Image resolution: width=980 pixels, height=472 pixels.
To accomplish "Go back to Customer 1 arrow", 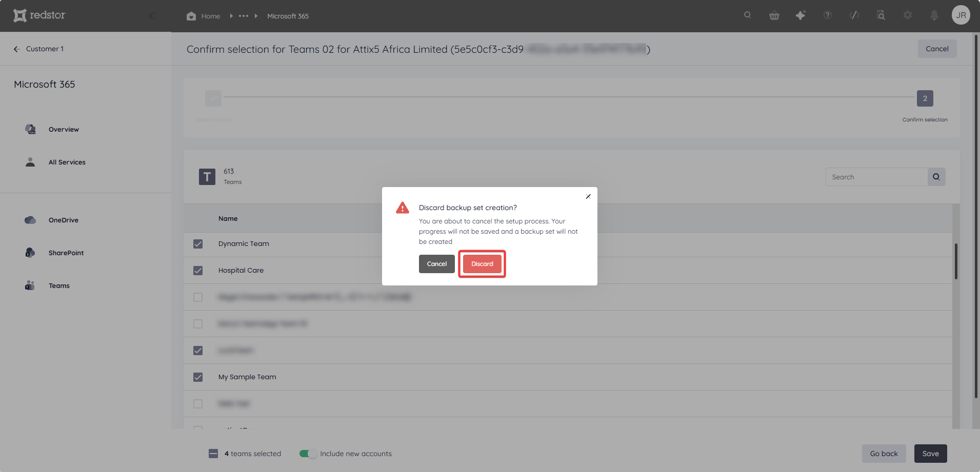I will click(x=17, y=49).
